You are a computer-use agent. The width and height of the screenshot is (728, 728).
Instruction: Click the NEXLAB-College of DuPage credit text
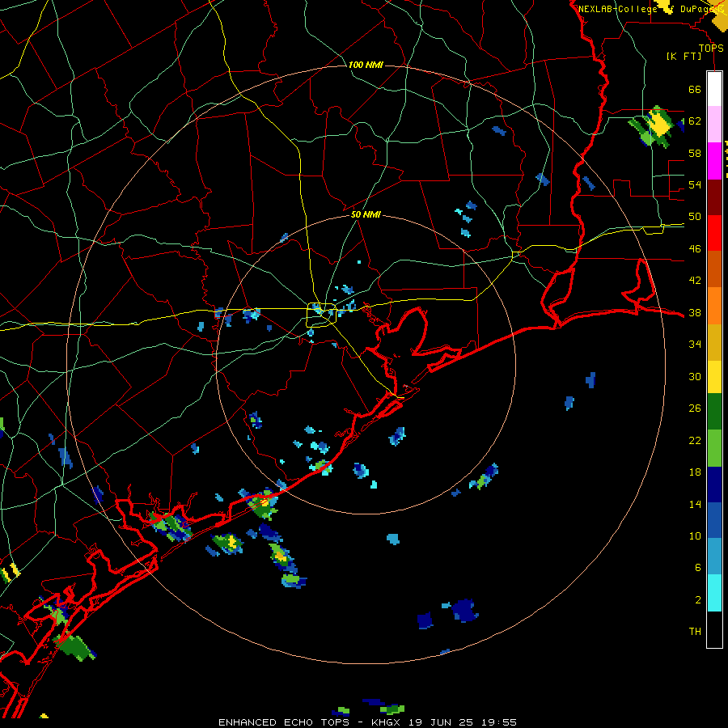650,9
